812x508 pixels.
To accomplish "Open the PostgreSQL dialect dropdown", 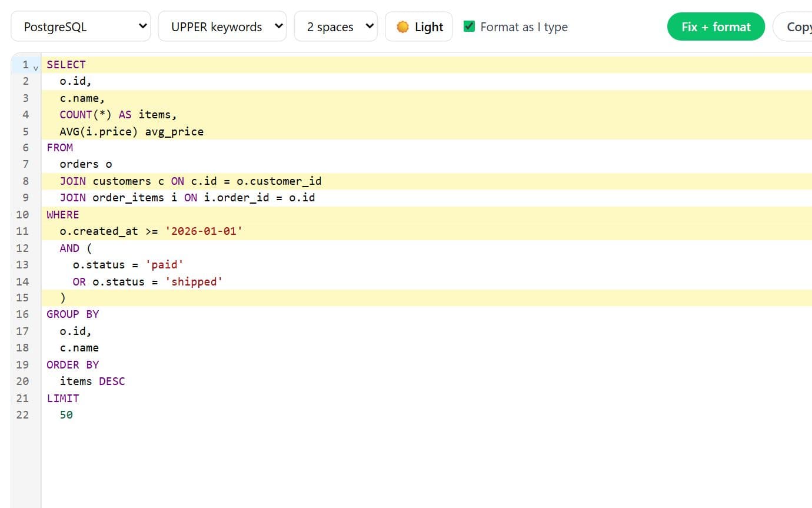I will coord(81,26).
